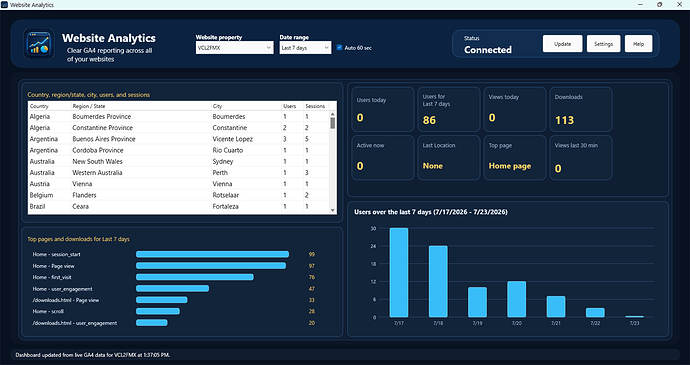Click the Home - first_visit bar

tap(195, 277)
